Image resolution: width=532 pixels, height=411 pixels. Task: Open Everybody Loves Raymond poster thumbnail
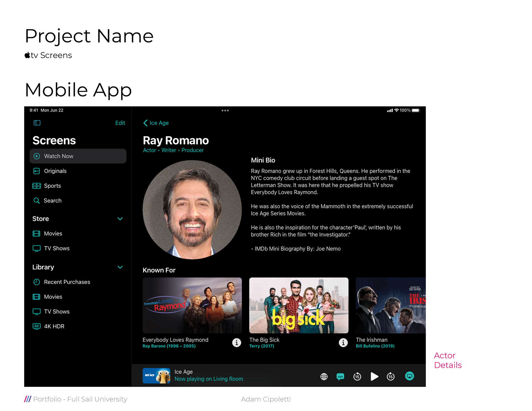click(x=192, y=305)
